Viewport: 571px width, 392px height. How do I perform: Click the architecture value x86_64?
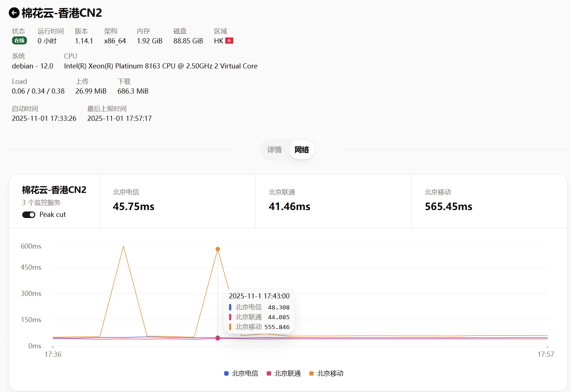tap(115, 41)
